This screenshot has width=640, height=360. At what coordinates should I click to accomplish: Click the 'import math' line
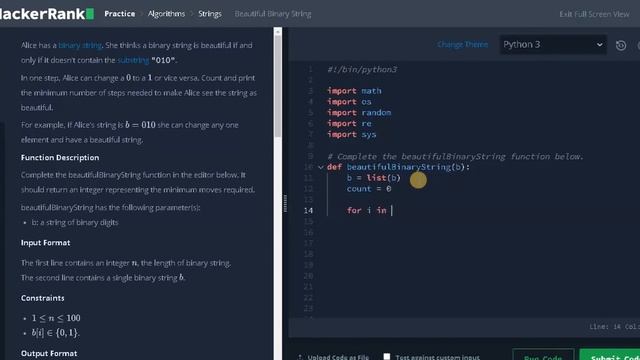point(354,91)
